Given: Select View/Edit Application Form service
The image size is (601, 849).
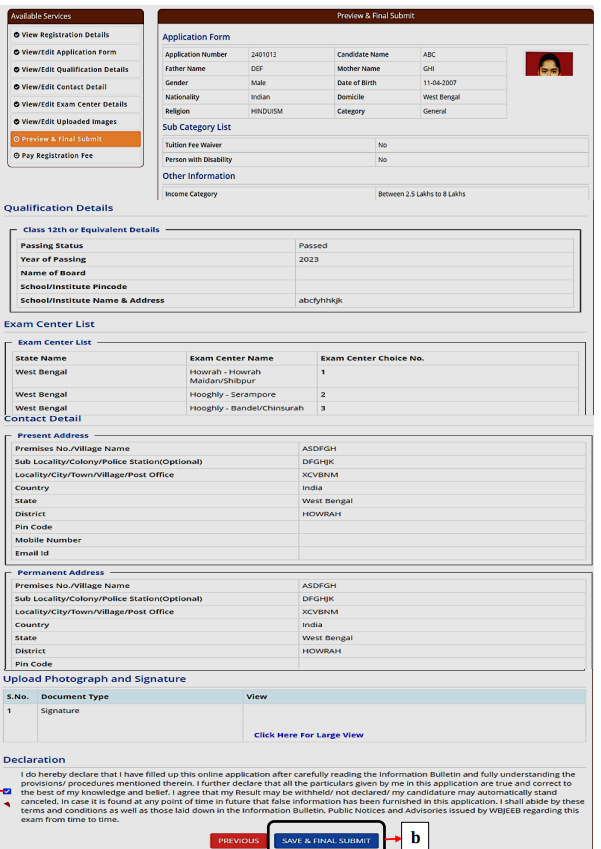Looking at the screenshot, I should pos(68,52).
